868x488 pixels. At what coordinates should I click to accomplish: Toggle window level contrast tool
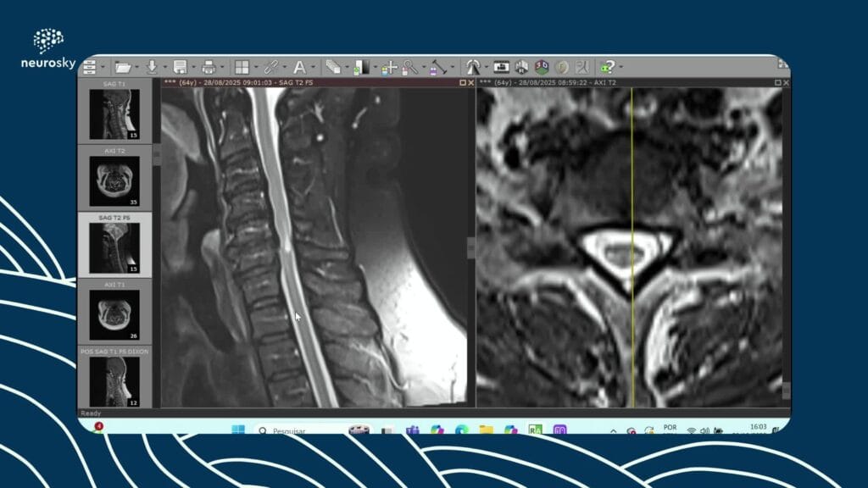click(361, 67)
